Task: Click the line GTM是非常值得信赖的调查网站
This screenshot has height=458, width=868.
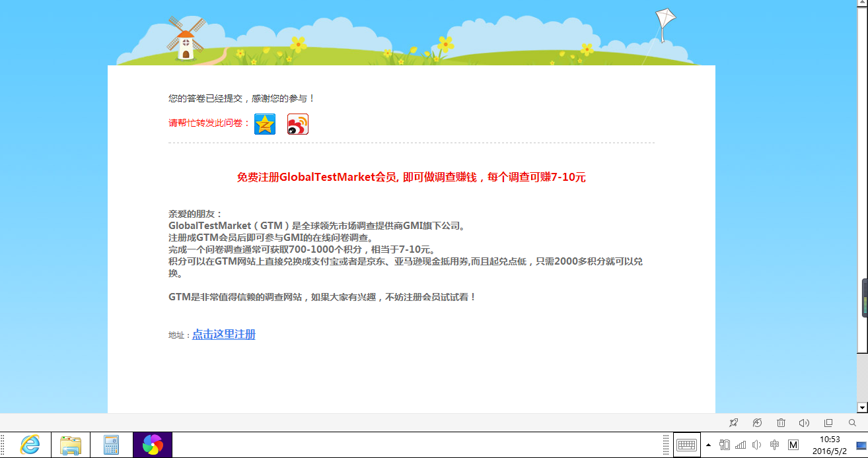Action: coord(322,297)
